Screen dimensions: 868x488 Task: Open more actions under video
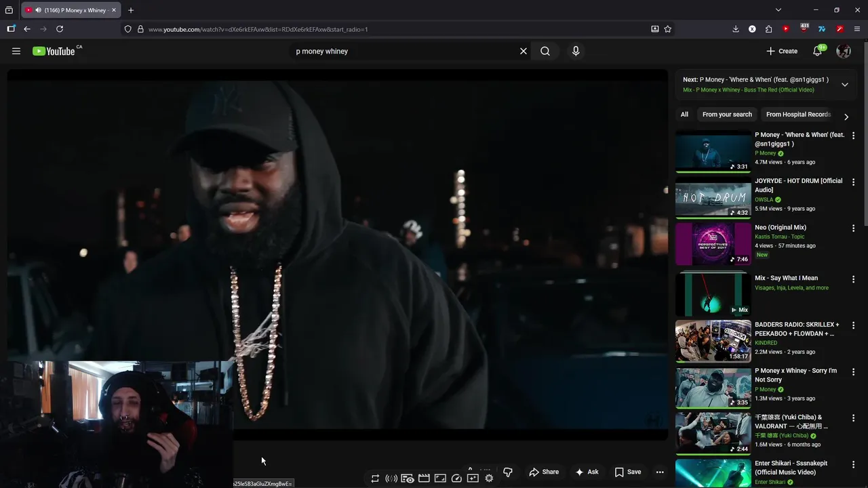click(660, 472)
